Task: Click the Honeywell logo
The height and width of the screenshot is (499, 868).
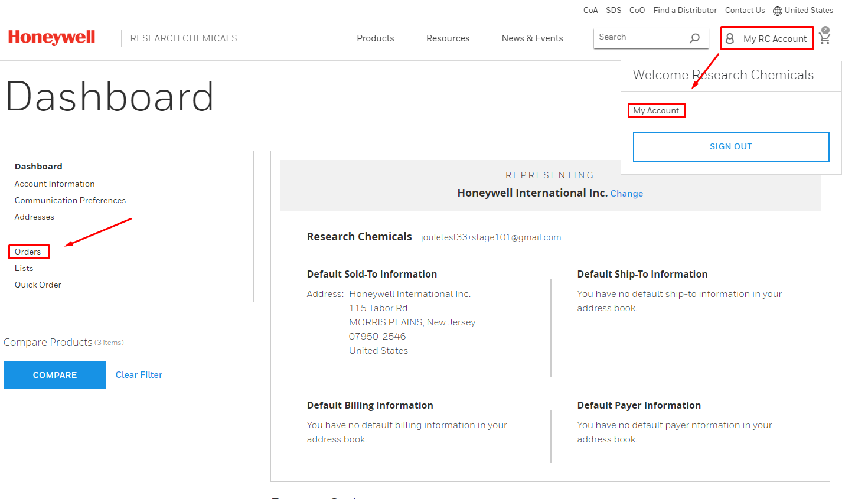Action: click(51, 37)
